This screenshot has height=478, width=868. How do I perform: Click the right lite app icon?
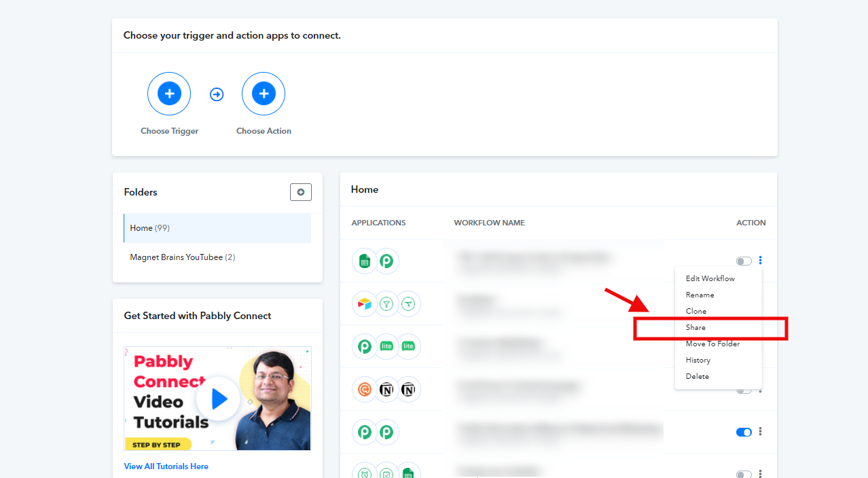coord(408,346)
